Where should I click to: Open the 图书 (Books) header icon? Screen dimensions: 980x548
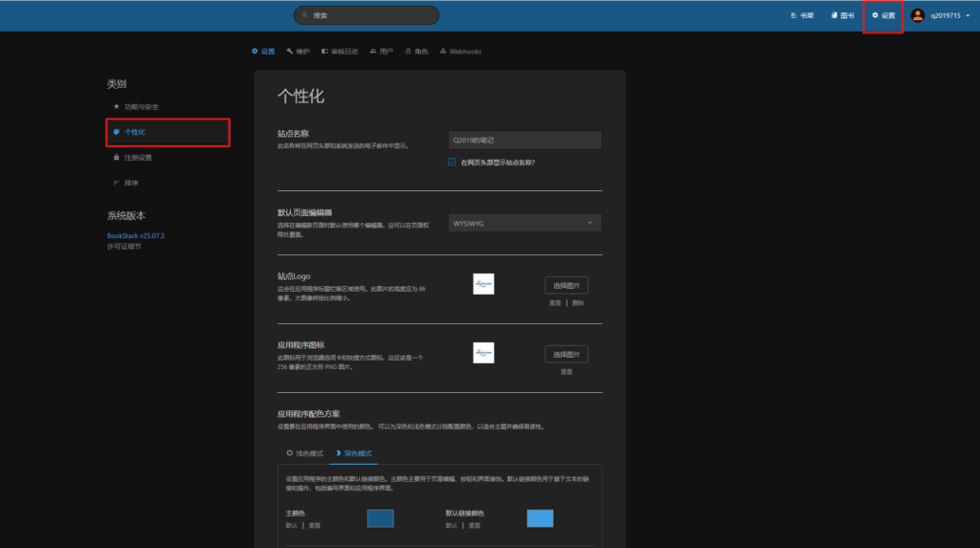click(834, 15)
